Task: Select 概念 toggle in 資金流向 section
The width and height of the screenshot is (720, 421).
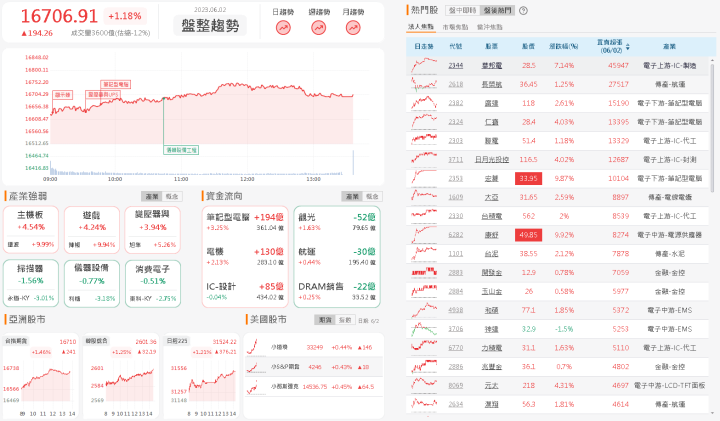Action: pyautogui.click(x=372, y=196)
